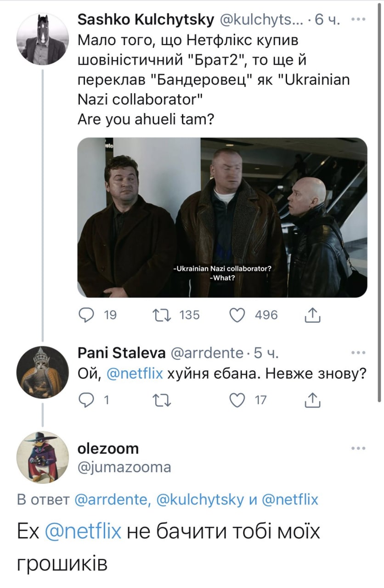Click @arrdente in the reply-to line
Image resolution: width=384 pixels, height=588 pixels.
click(x=111, y=500)
